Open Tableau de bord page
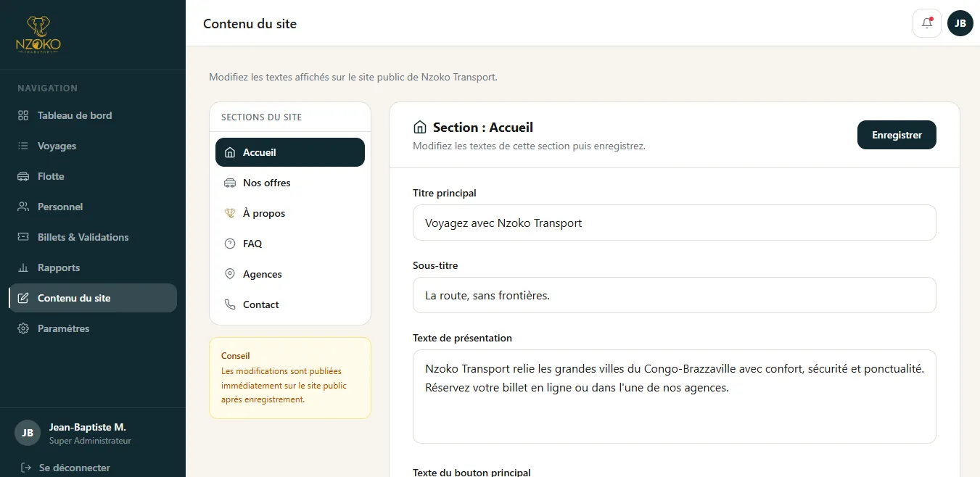 click(93, 115)
